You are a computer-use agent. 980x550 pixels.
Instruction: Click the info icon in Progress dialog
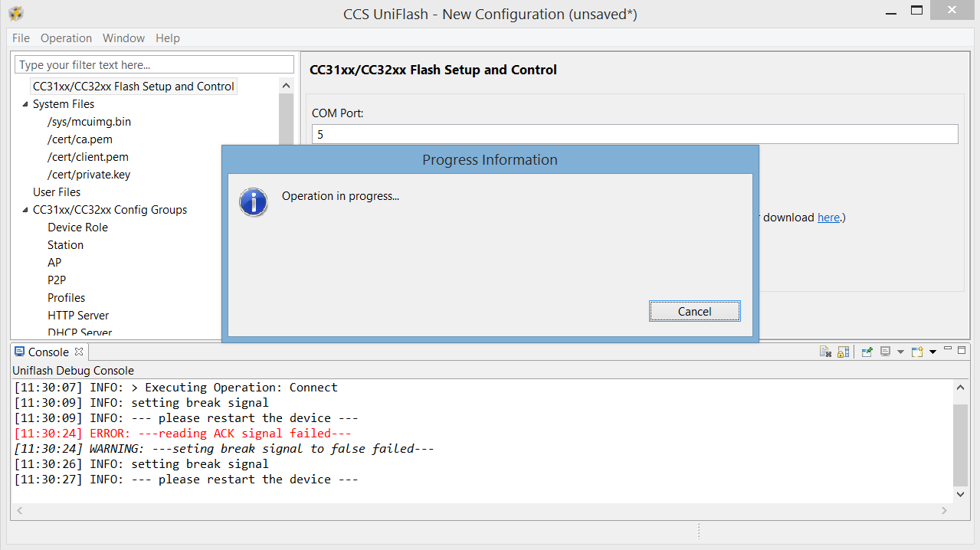(253, 202)
